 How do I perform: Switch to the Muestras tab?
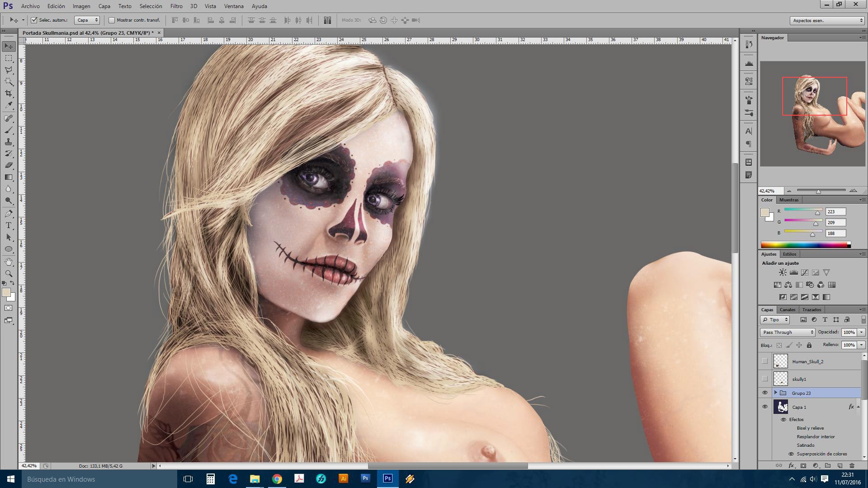coord(789,200)
